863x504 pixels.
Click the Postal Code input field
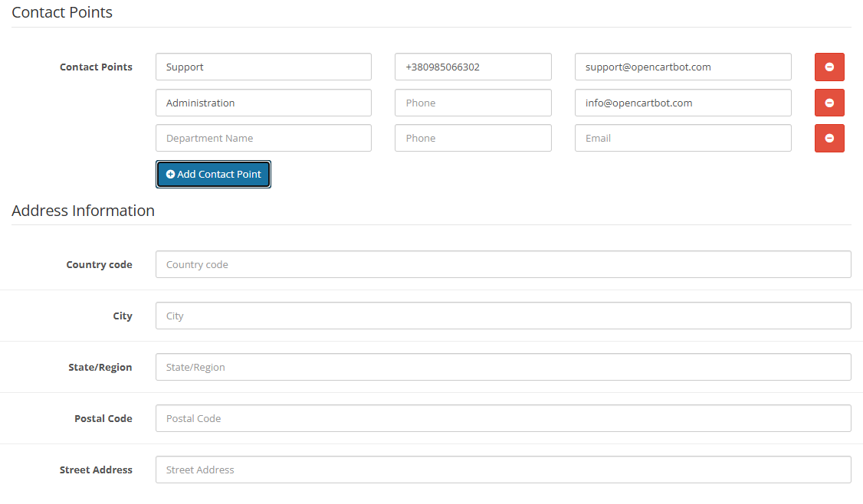[503, 418]
